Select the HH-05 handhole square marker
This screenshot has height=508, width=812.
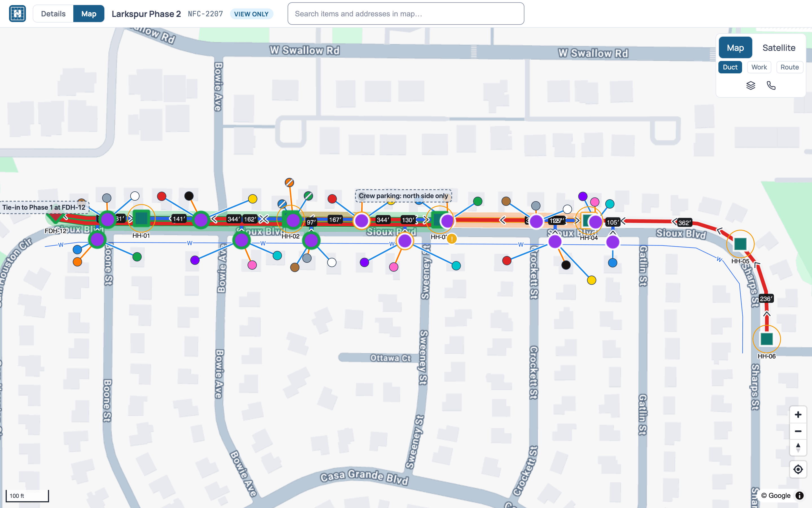click(740, 244)
